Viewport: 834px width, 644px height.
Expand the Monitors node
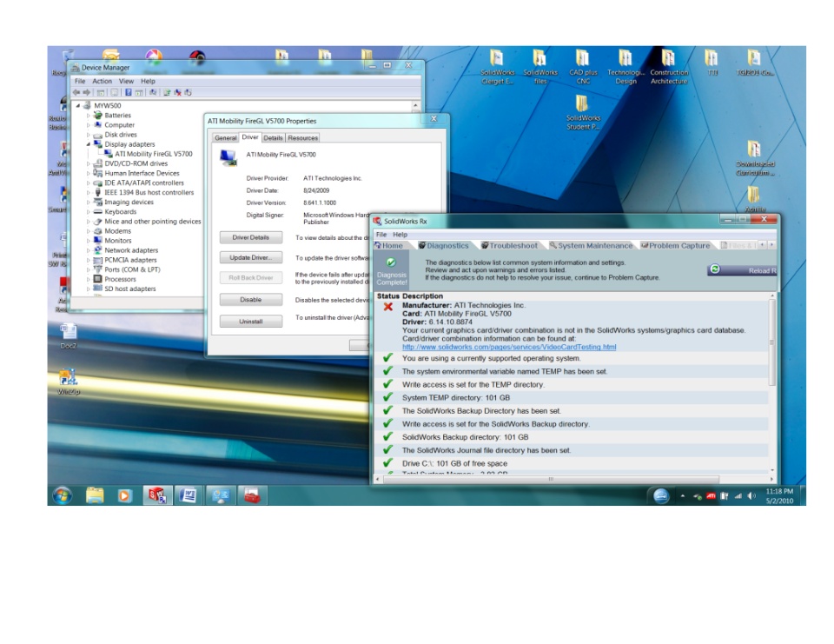(89, 241)
